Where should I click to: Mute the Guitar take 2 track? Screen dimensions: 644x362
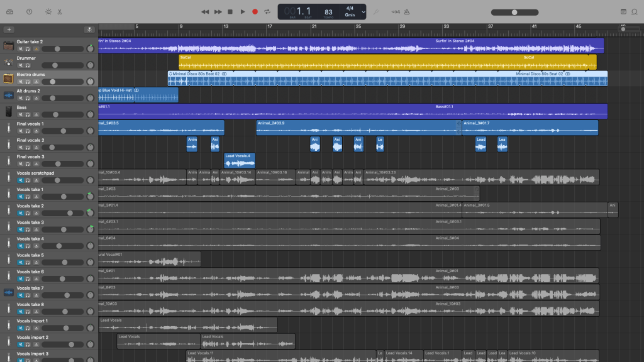(20, 48)
